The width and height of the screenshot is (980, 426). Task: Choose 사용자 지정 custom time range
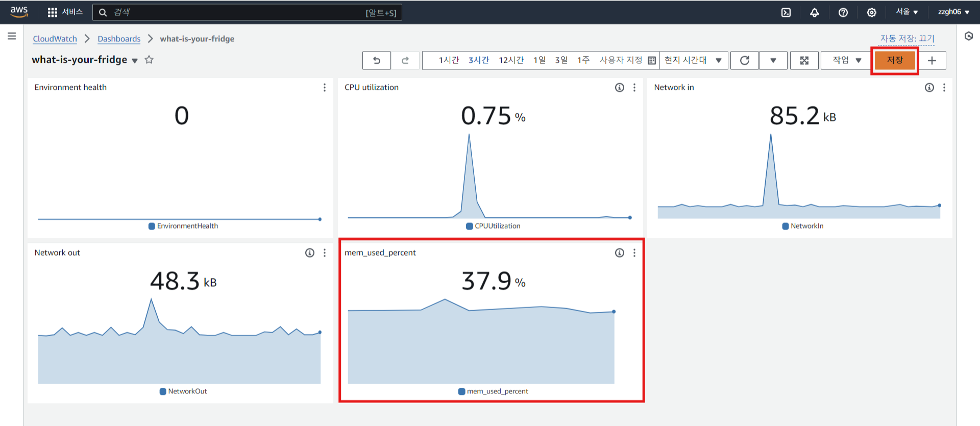point(621,60)
